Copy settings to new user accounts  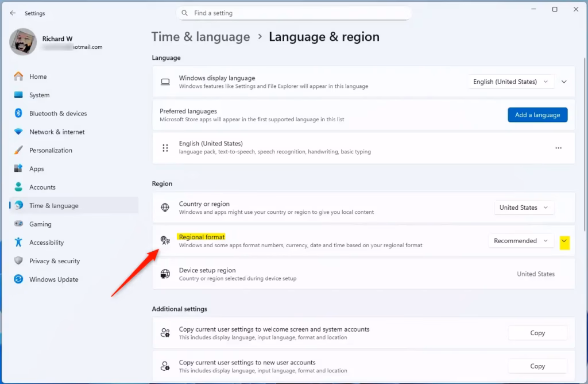(x=537, y=366)
